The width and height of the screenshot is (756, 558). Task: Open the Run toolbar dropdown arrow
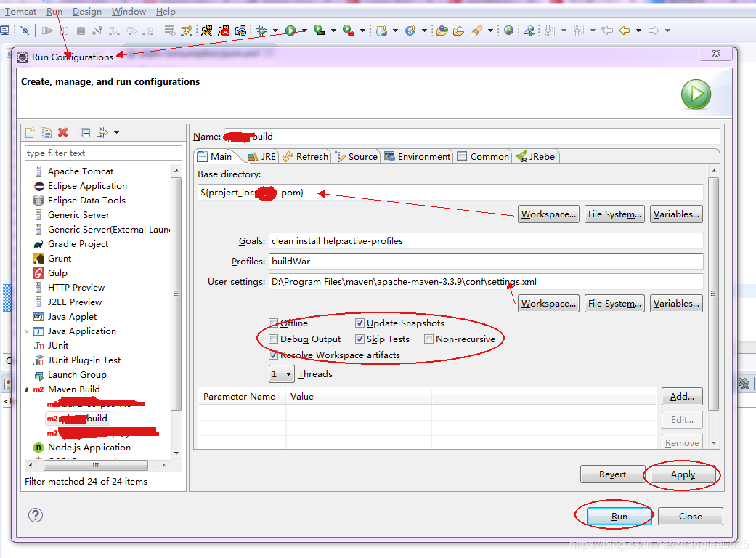point(304,31)
